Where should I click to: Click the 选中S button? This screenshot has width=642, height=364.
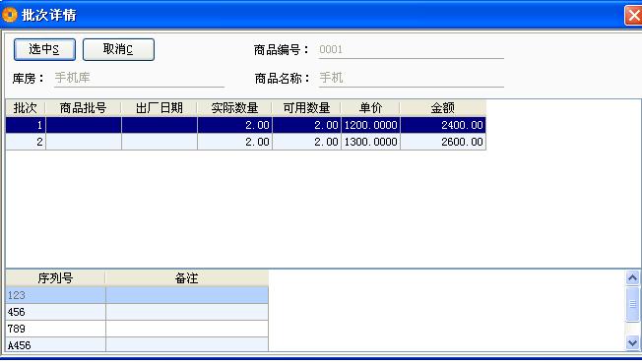[x=44, y=49]
